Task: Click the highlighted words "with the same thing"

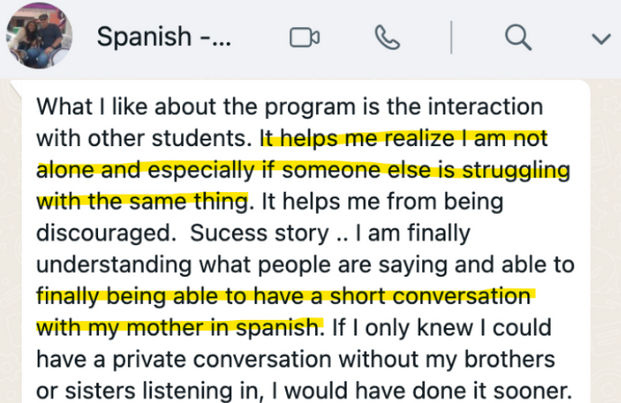Action: 143,202
